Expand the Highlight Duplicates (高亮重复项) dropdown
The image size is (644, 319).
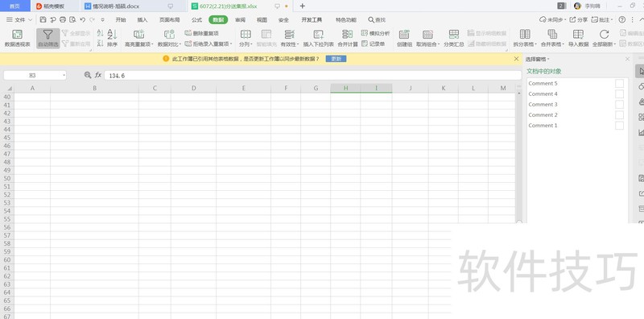point(153,44)
